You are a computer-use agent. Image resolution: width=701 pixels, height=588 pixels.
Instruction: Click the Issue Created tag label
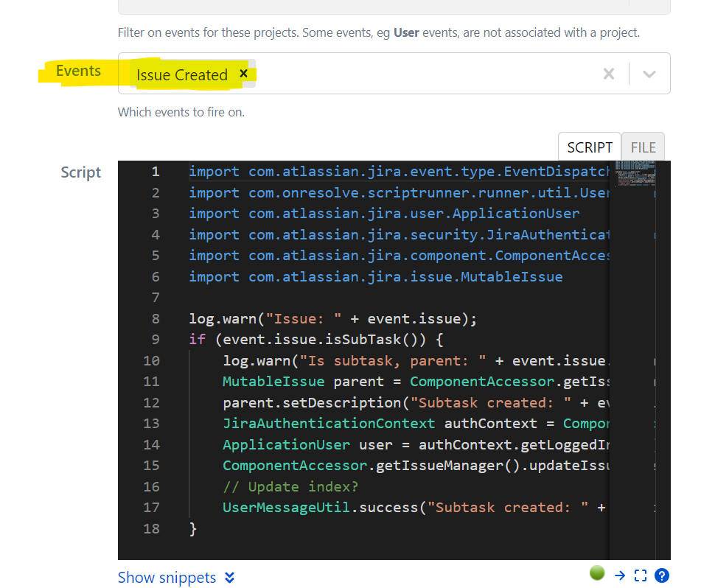tap(182, 74)
